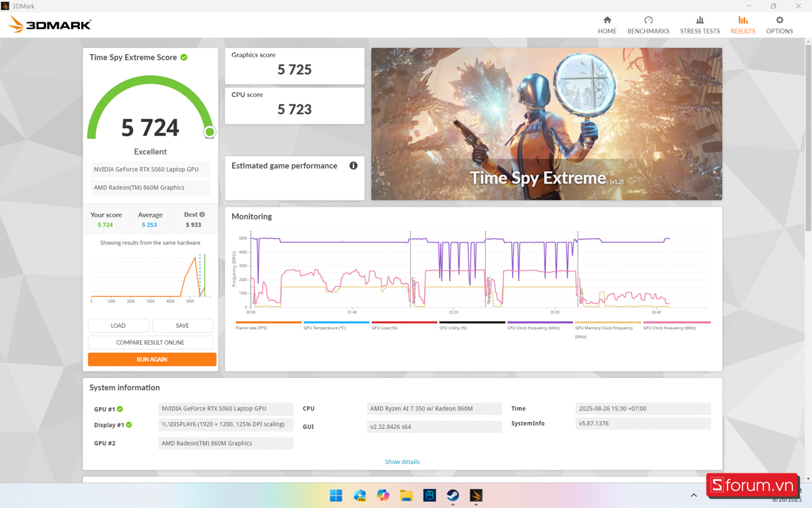
Task: Click the Graphics score card
Action: point(294,66)
